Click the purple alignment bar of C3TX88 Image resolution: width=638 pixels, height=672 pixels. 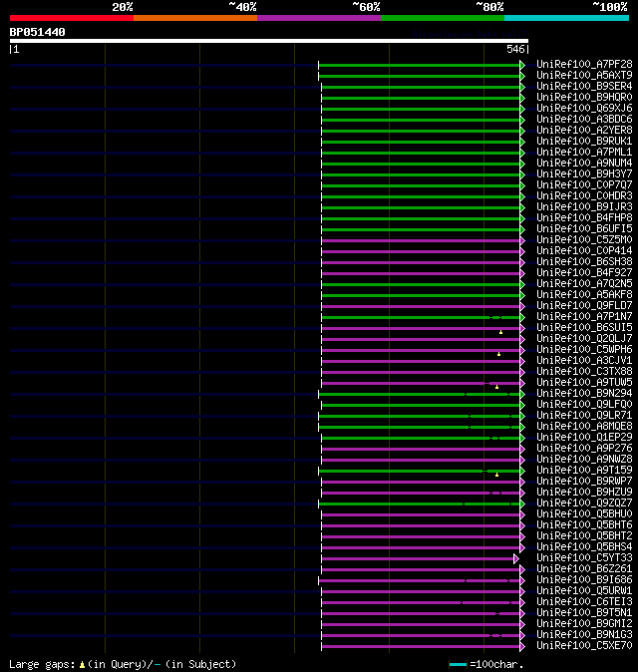[421, 373]
